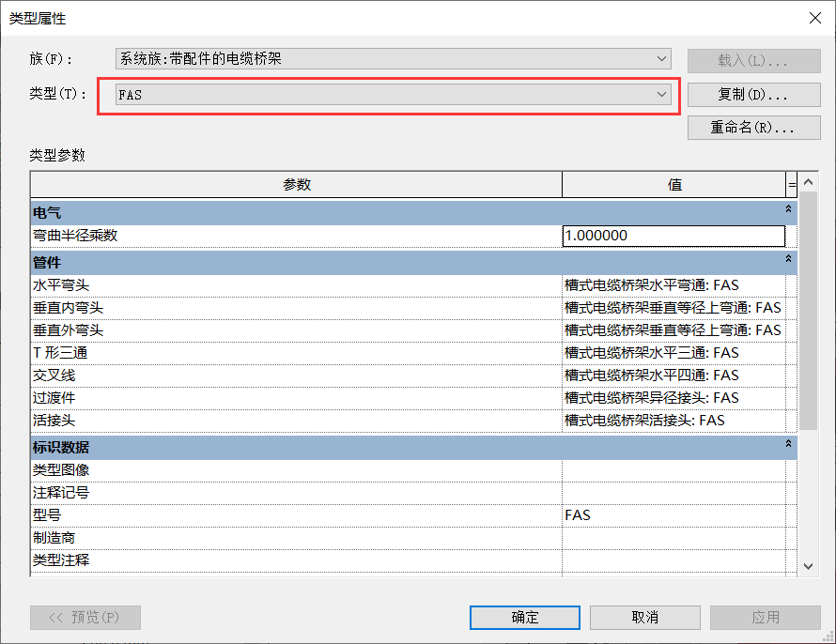Click the 制造商 empty value cell
The image size is (836, 644).
pyautogui.click(x=673, y=538)
